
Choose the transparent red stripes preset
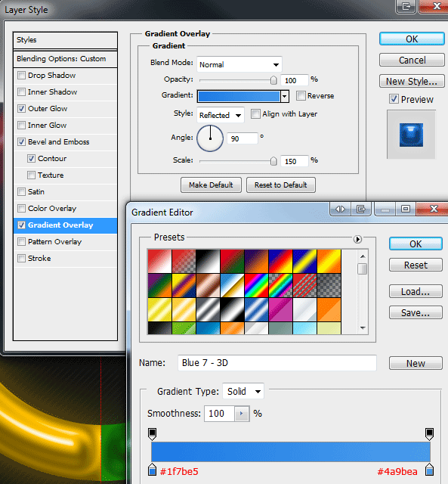(x=304, y=286)
